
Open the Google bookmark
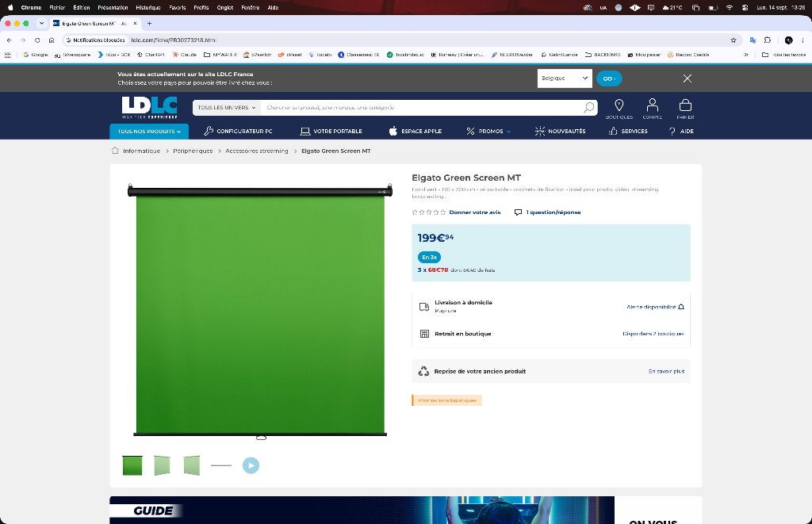36,55
